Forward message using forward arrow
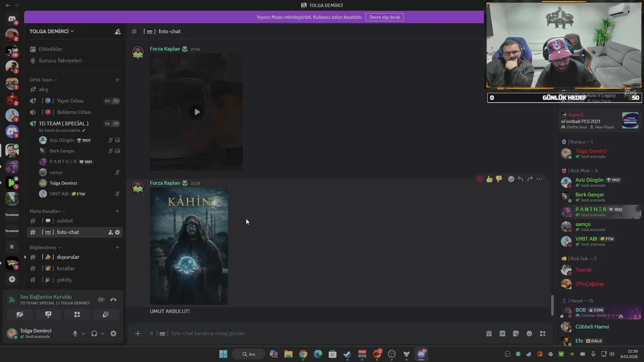This screenshot has width=644, height=362. (x=530, y=179)
